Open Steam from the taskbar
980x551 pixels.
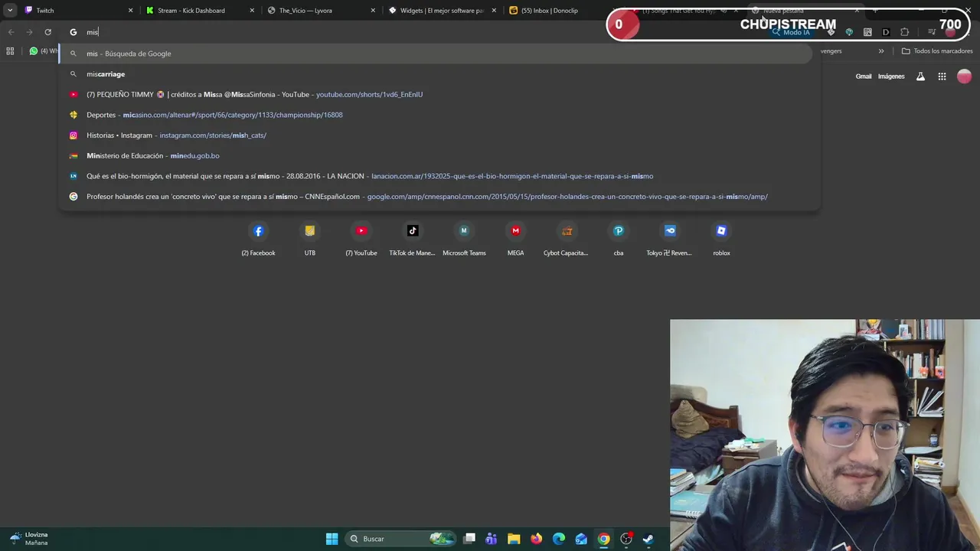click(648, 539)
